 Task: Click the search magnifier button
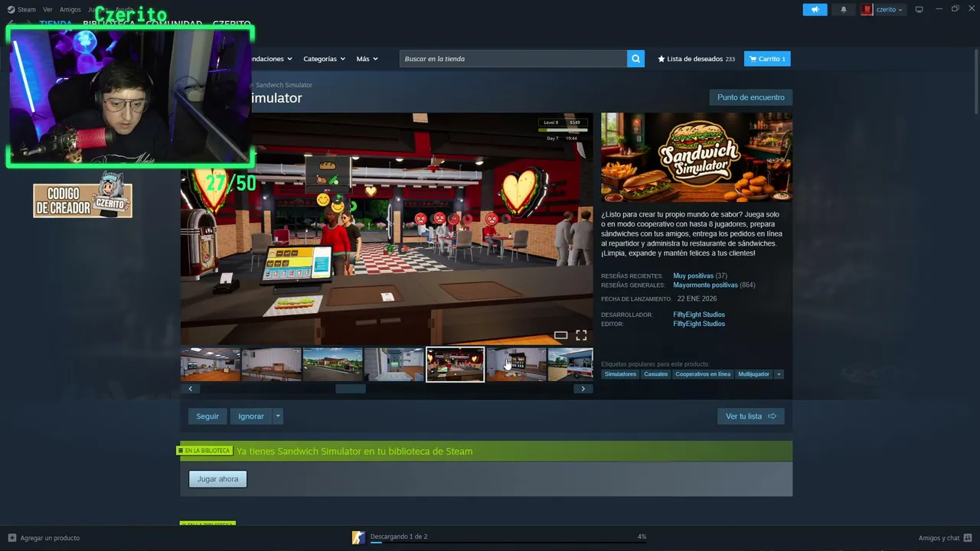tap(635, 59)
